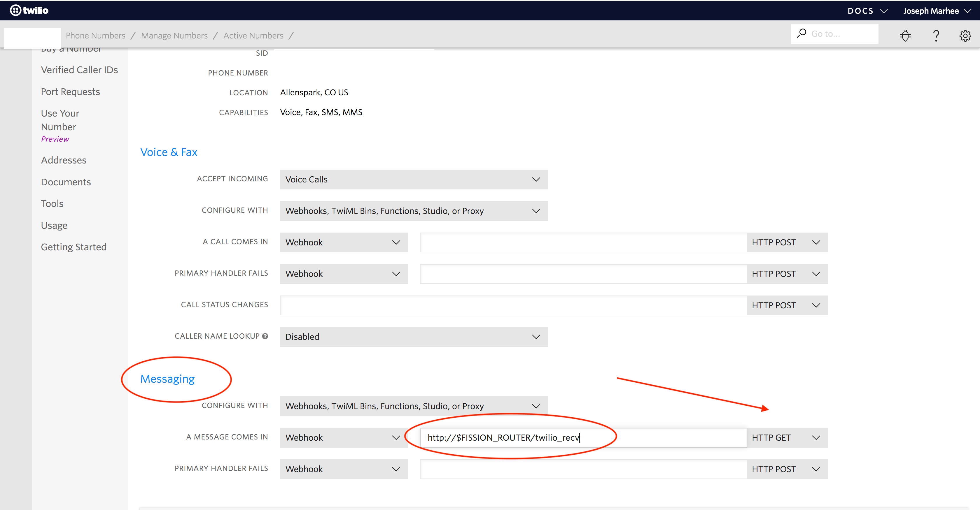Click Voice Primary Handler Fails URL field
This screenshot has height=510, width=980.
coord(583,274)
